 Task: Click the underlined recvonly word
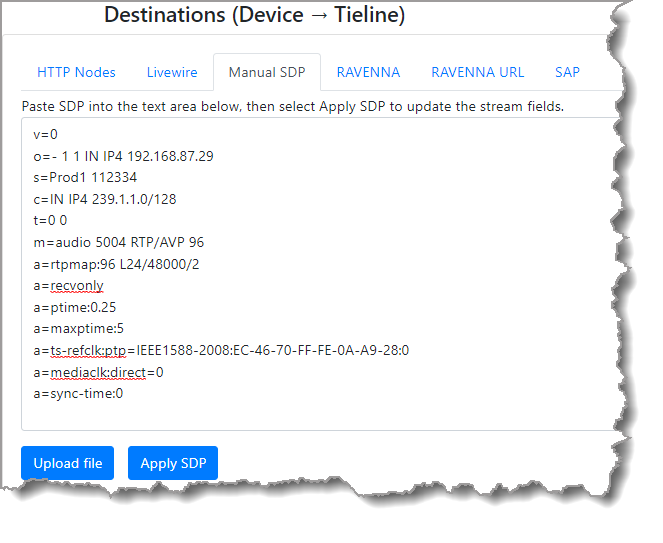pyautogui.click(x=77, y=286)
